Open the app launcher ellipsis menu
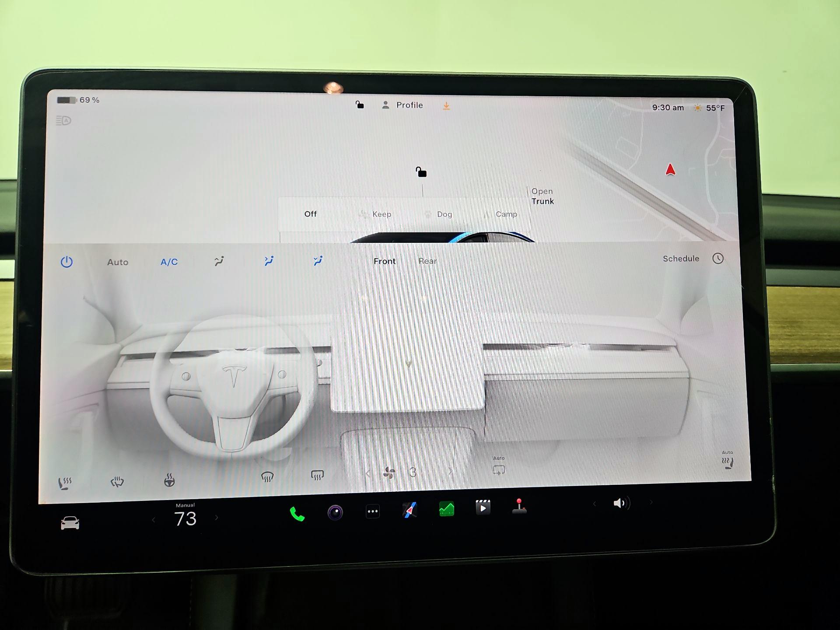The image size is (840, 630). tap(372, 511)
